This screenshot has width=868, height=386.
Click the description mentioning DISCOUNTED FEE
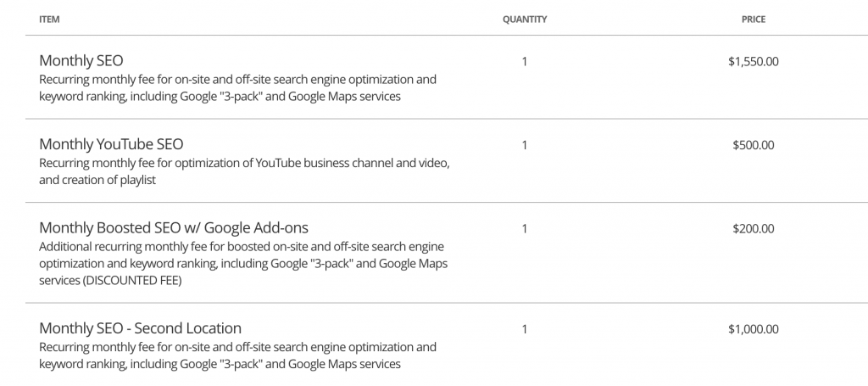pos(243,263)
